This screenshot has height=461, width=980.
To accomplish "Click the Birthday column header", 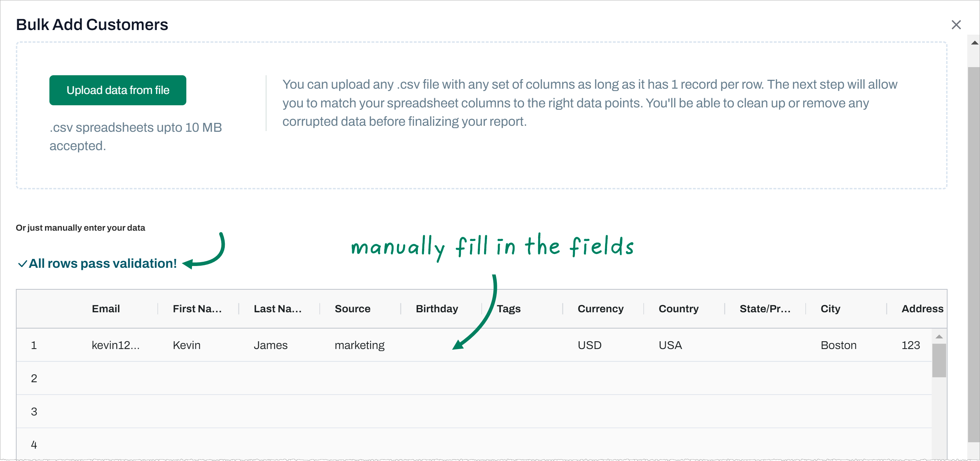I will tap(436, 309).
